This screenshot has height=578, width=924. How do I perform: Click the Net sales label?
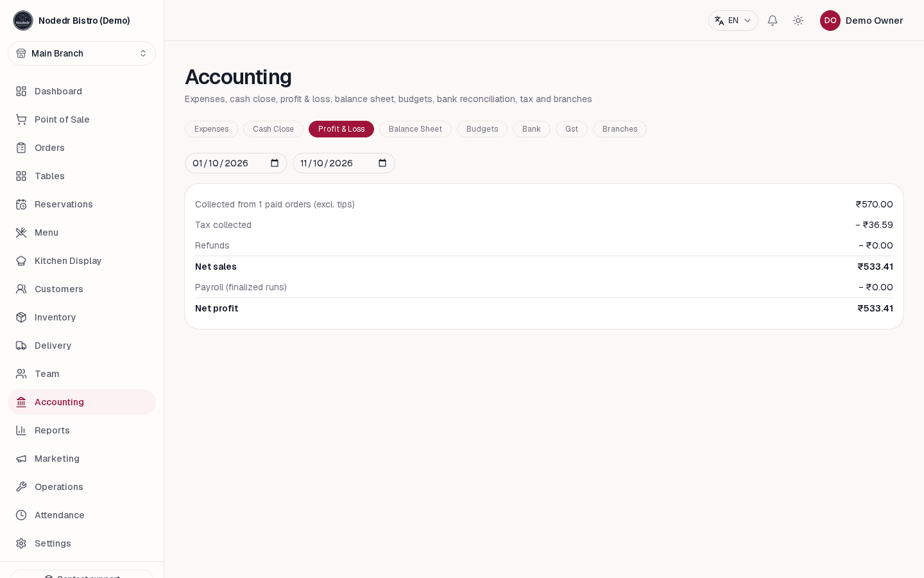216,267
